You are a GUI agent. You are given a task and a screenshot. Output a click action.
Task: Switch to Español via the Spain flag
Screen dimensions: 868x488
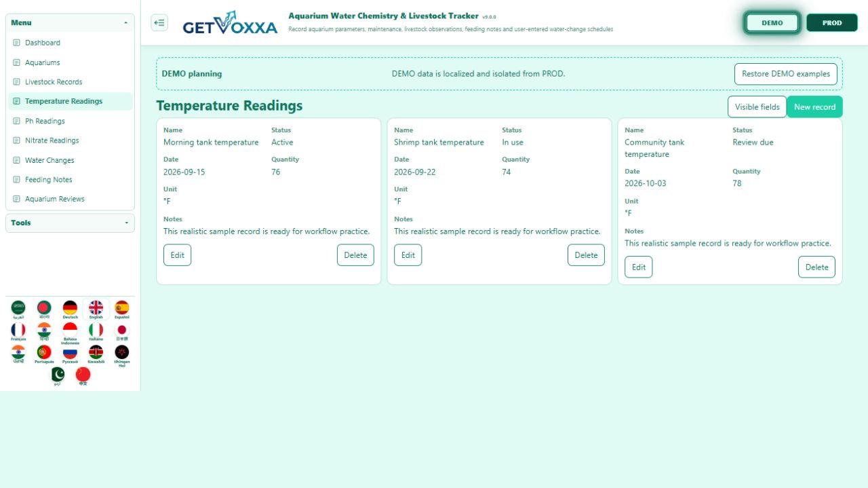[121, 309]
